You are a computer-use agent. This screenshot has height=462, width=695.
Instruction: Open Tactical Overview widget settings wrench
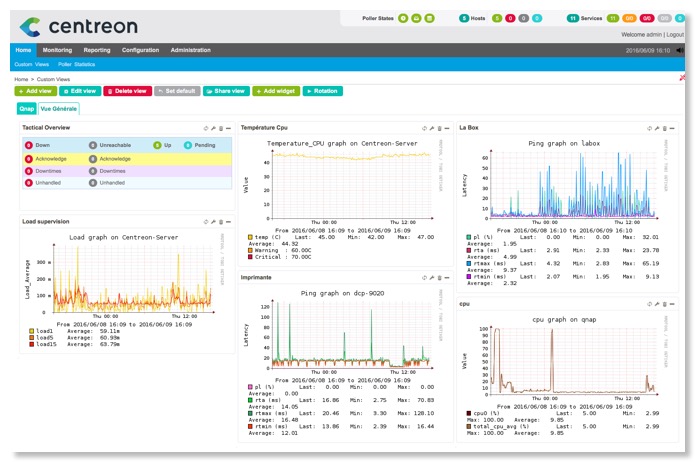pos(212,128)
